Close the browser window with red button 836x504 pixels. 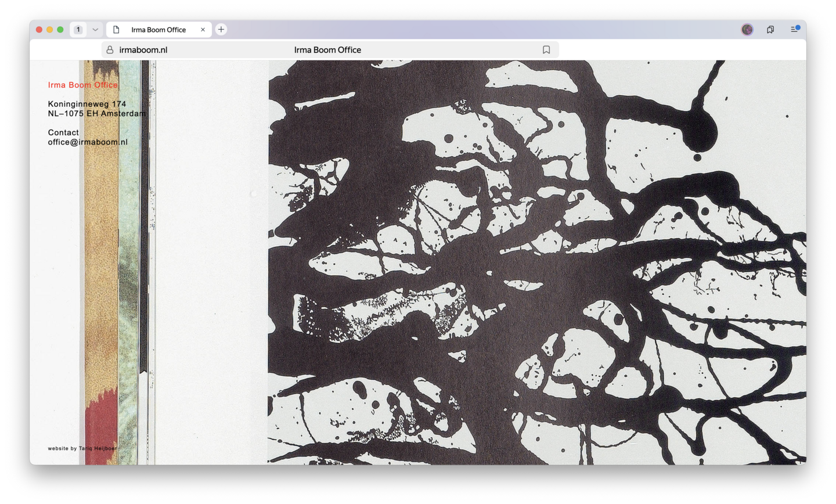tap(39, 30)
